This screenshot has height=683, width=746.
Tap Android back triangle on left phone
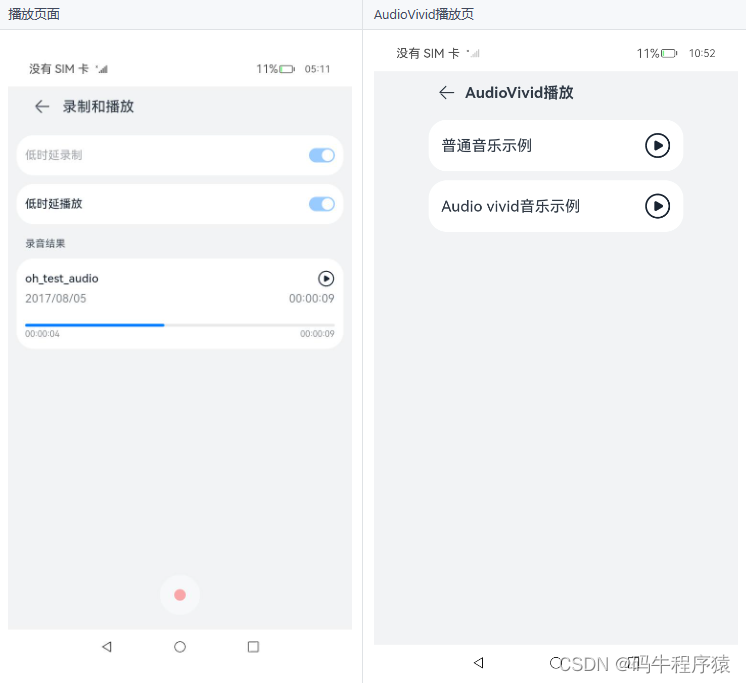(107, 647)
